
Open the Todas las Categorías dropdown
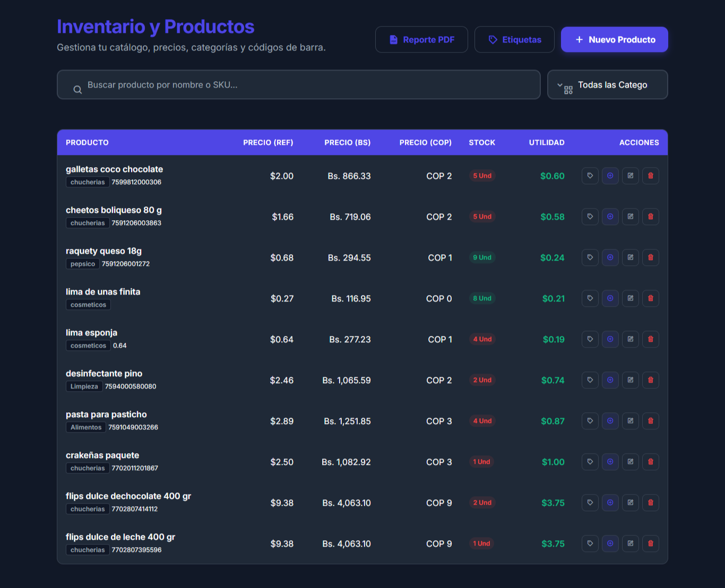(607, 85)
